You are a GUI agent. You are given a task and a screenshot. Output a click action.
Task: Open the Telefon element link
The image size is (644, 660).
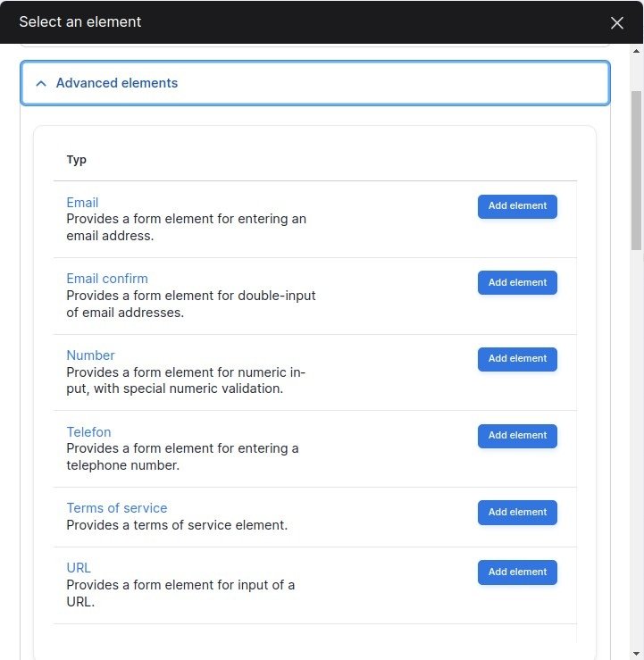point(88,432)
